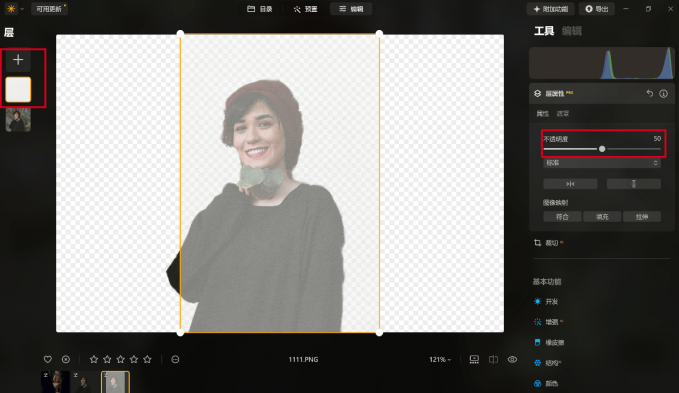The width and height of the screenshot is (679, 393).
Task: Open the layer properties info icon
Action: click(663, 93)
